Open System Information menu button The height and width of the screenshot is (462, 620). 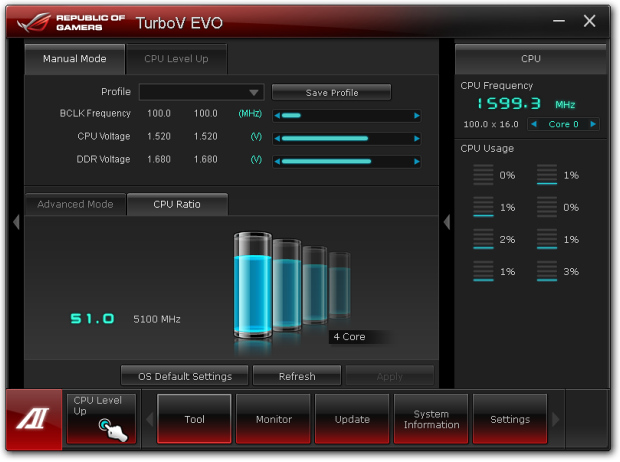pyautogui.click(x=431, y=419)
